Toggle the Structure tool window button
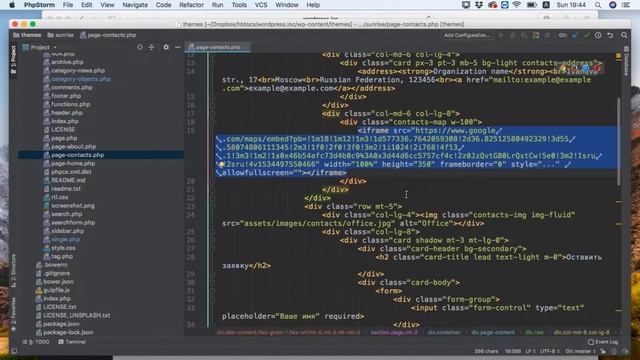 click(13, 270)
